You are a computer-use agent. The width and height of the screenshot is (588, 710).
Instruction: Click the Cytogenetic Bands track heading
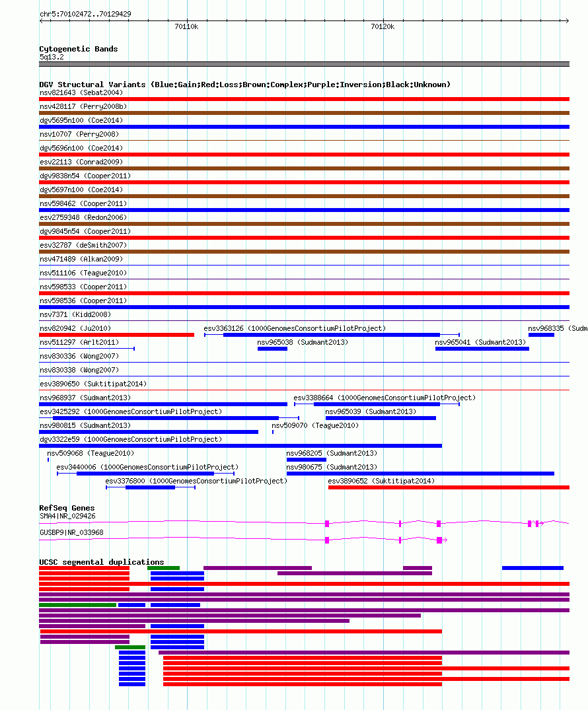[x=79, y=49]
